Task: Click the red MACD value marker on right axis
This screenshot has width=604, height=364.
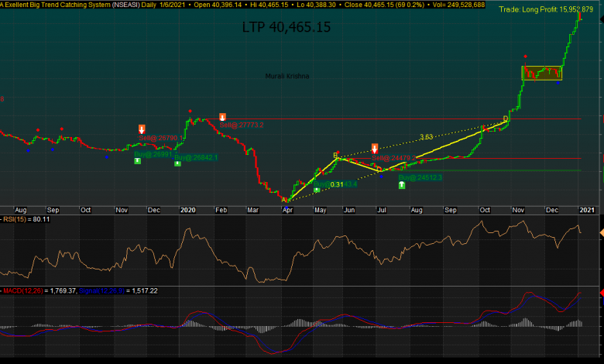Action: pos(599,292)
